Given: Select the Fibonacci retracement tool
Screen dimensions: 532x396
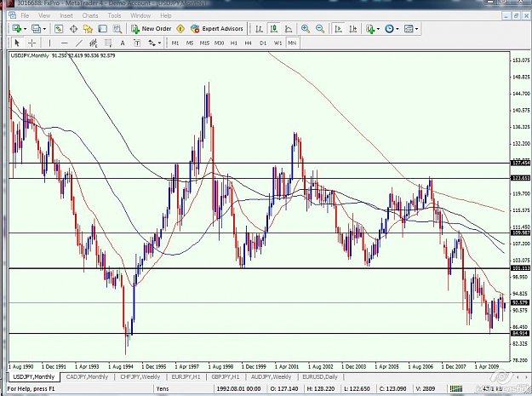Looking at the screenshot, I should 108,43.
